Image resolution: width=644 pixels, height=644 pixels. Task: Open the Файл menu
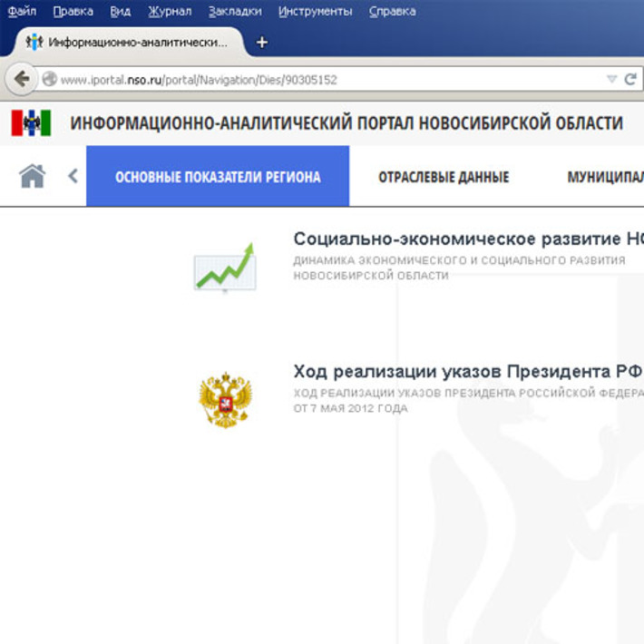pyautogui.click(x=22, y=11)
